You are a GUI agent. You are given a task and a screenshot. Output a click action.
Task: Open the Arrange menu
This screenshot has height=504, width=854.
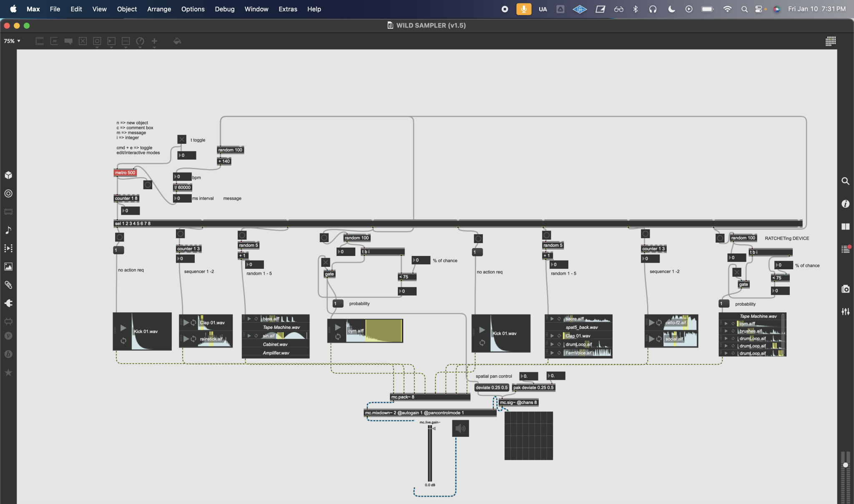pyautogui.click(x=159, y=9)
